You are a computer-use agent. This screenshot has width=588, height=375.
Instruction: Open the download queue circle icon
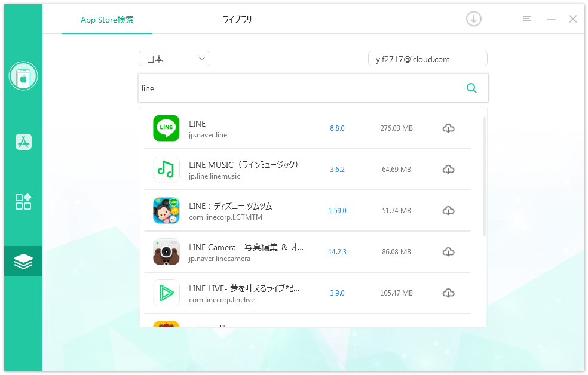coord(474,19)
